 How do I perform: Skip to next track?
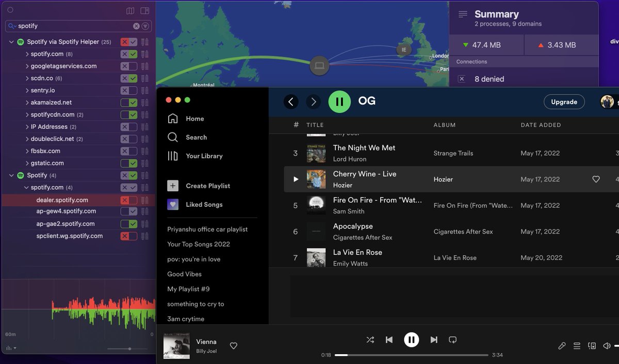tap(434, 340)
